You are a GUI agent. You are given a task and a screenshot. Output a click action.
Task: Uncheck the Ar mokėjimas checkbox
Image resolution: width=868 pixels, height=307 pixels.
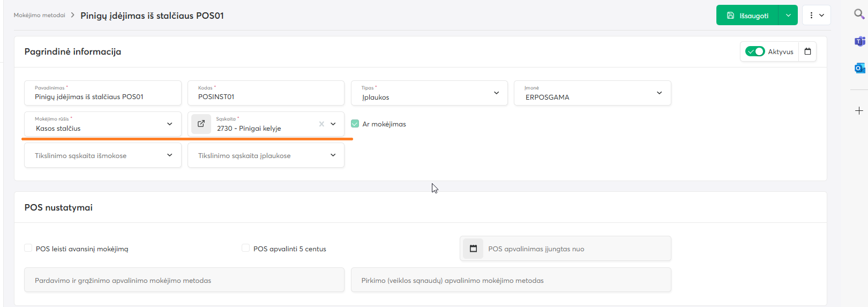355,124
